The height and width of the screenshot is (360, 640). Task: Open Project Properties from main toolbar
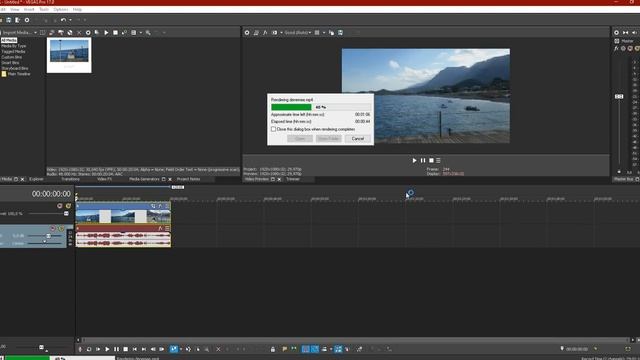27,20
